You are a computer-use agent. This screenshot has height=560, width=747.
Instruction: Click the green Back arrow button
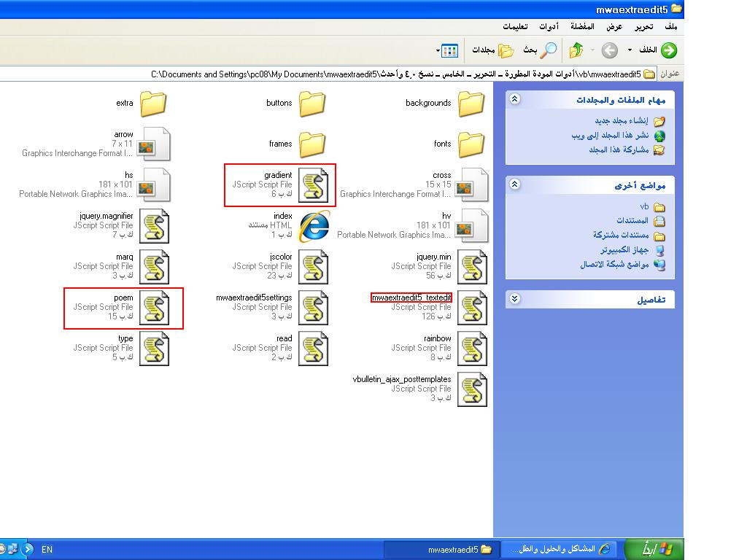tap(668, 50)
